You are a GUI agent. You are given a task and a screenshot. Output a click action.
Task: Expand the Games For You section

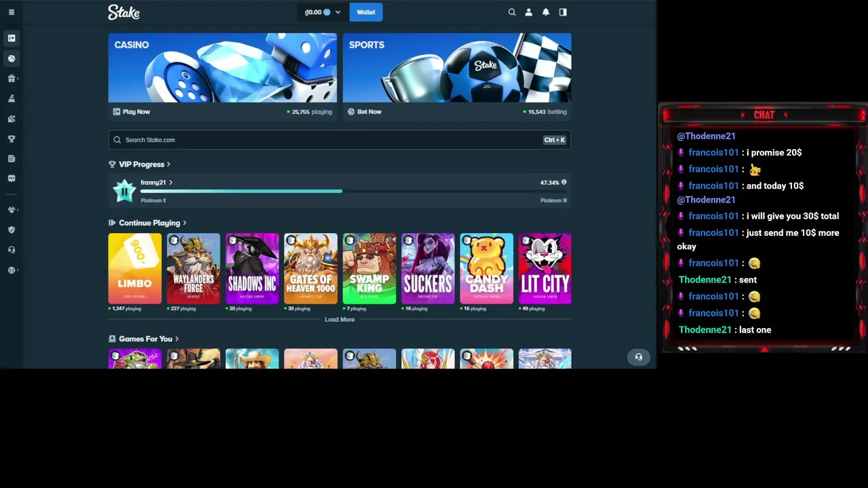coord(176,339)
